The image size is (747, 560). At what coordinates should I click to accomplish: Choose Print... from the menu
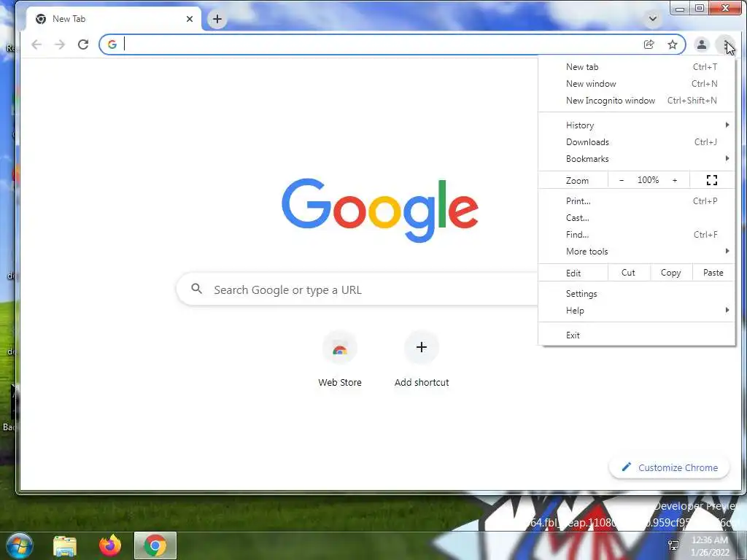[x=637, y=201]
